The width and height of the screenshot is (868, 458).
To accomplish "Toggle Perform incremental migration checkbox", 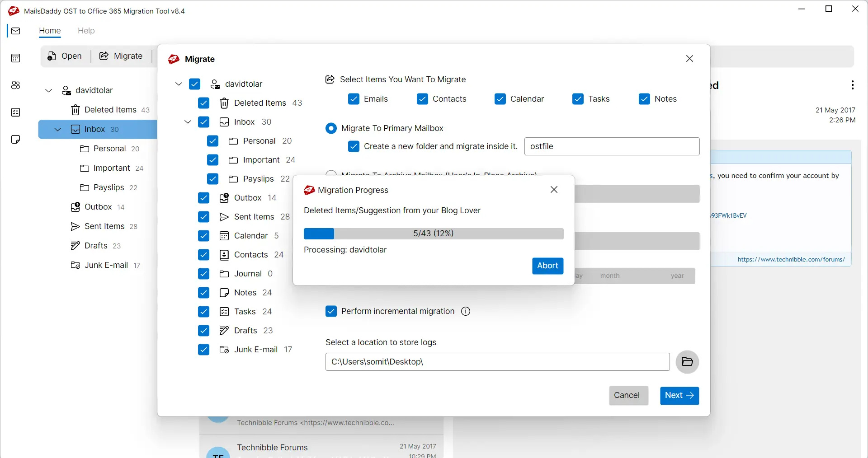I will [331, 311].
